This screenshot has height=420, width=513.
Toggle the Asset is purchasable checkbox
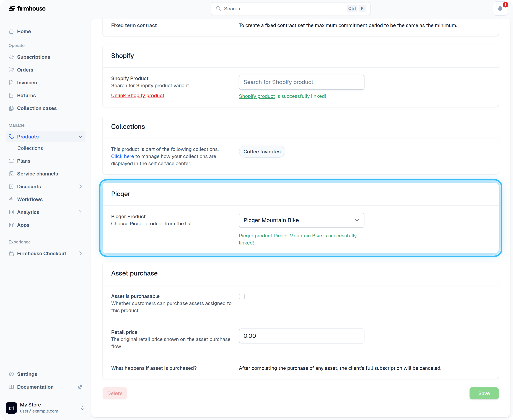242,296
